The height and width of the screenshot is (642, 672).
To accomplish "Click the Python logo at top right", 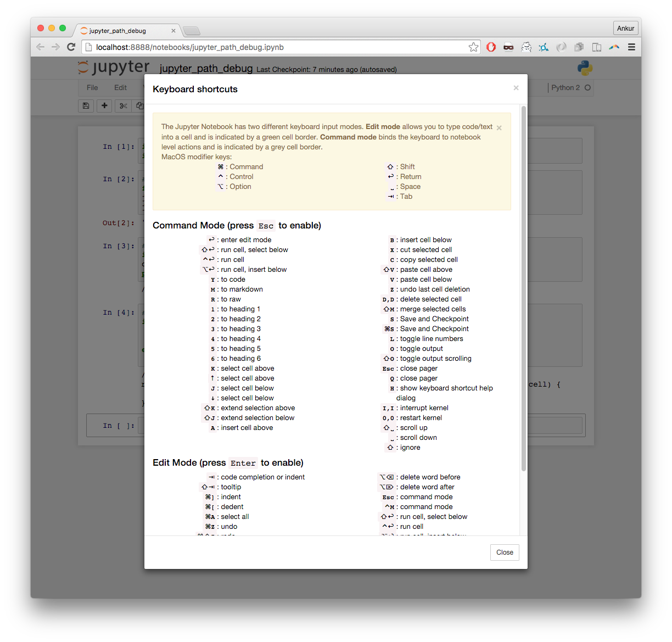I will coord(584,67).
